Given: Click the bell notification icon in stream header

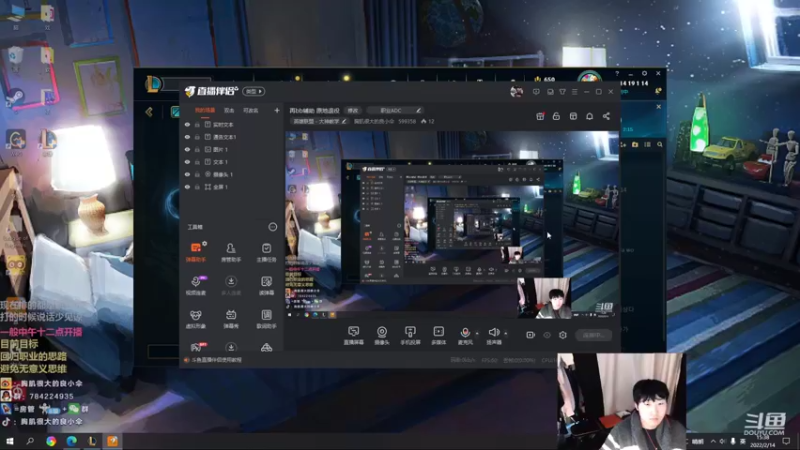Looking at the screenshot, I should click(589, 116).
